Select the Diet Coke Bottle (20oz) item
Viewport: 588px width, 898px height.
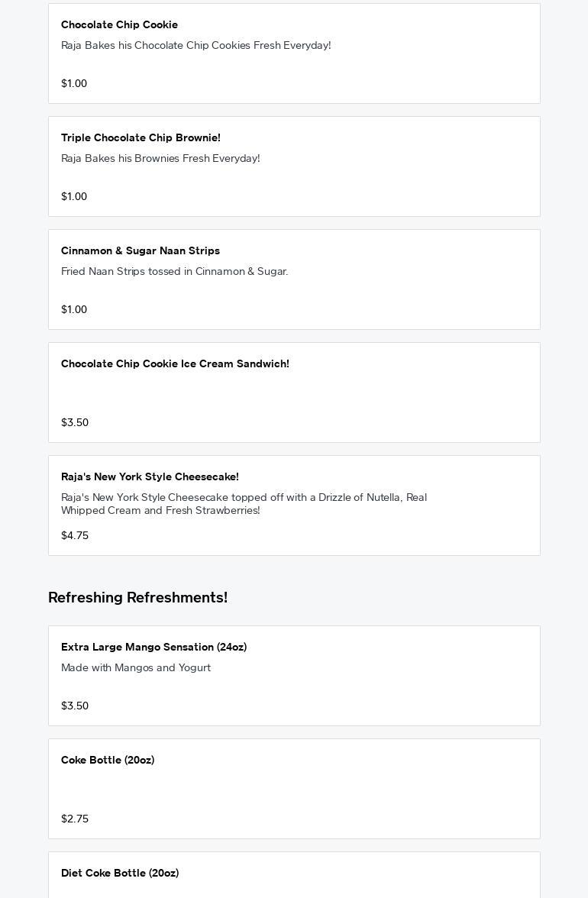[x=120, y=874]
